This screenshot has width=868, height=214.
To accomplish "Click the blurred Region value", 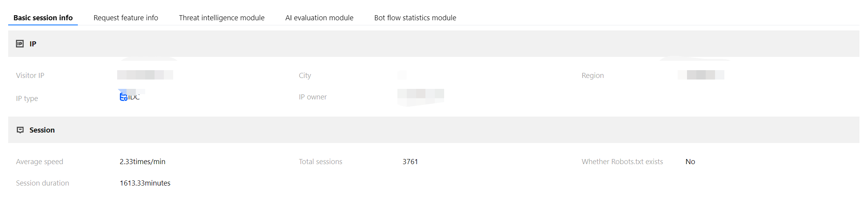I will (x=701, y=75).
